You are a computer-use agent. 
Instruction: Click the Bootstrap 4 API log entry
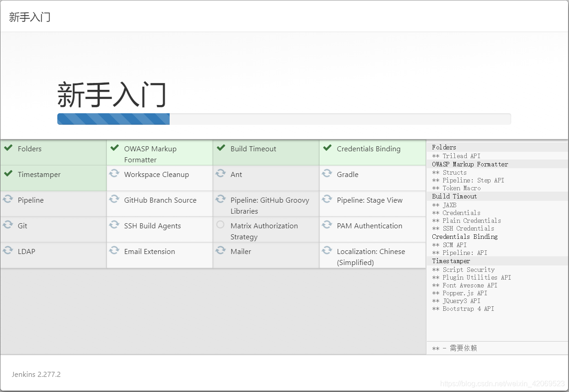point(463,309)
